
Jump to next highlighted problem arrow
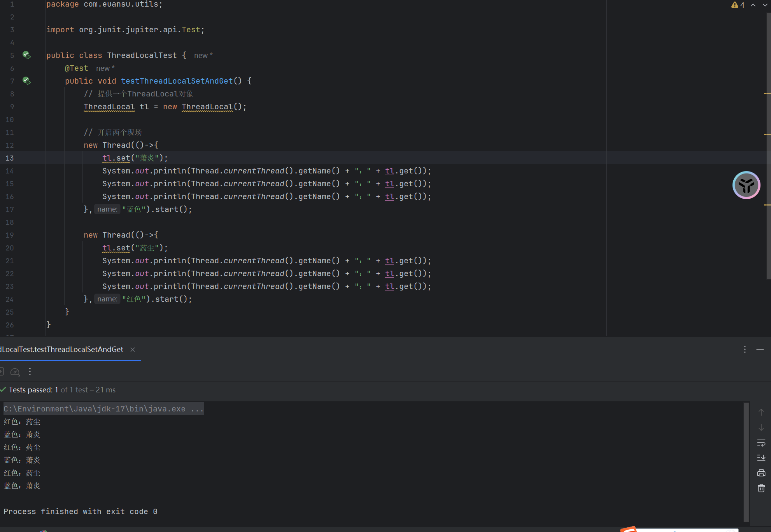[765, 5]
